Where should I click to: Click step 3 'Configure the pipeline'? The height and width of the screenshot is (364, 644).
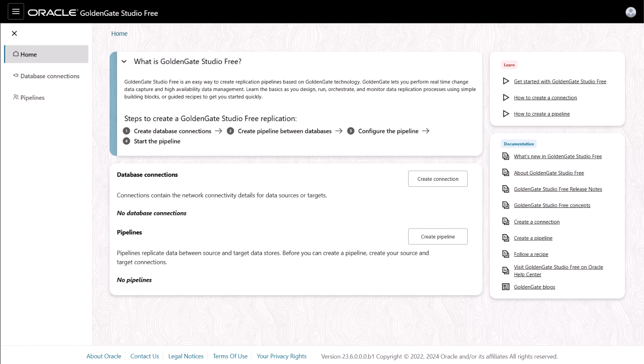[388, 131]
